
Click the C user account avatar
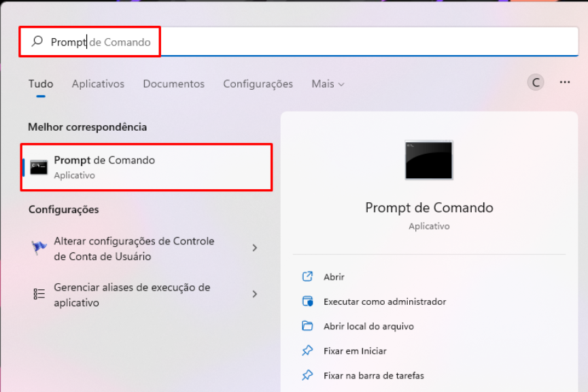(x=536, y=82)
